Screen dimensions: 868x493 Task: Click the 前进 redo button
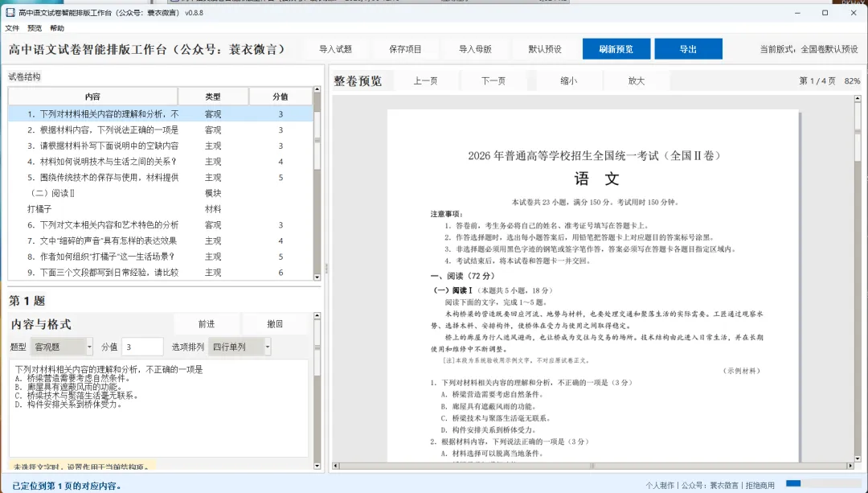207,324
